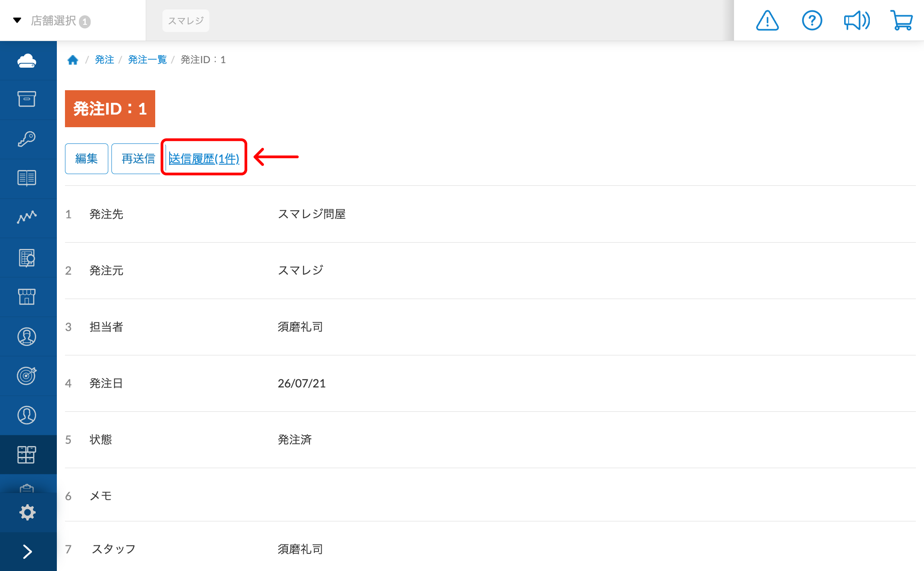Click the 編集 button
Viewport: 924px width, 571px height.
click(x=87, y=159)
